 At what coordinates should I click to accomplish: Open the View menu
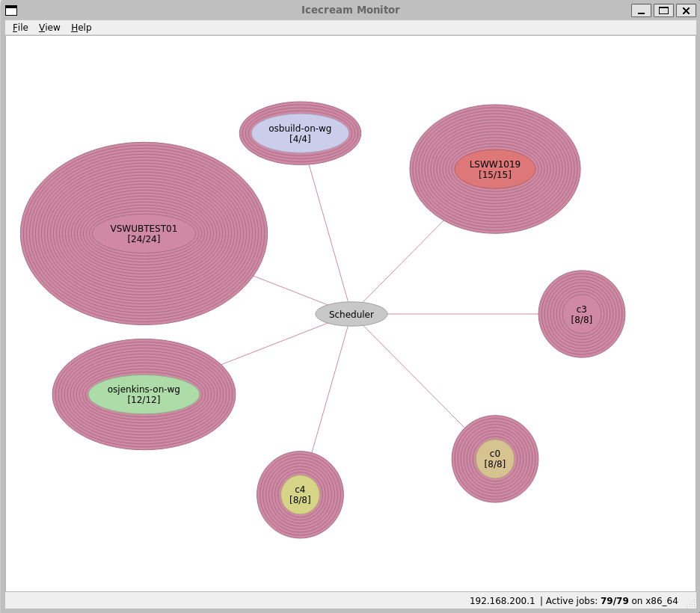point(49,28)
